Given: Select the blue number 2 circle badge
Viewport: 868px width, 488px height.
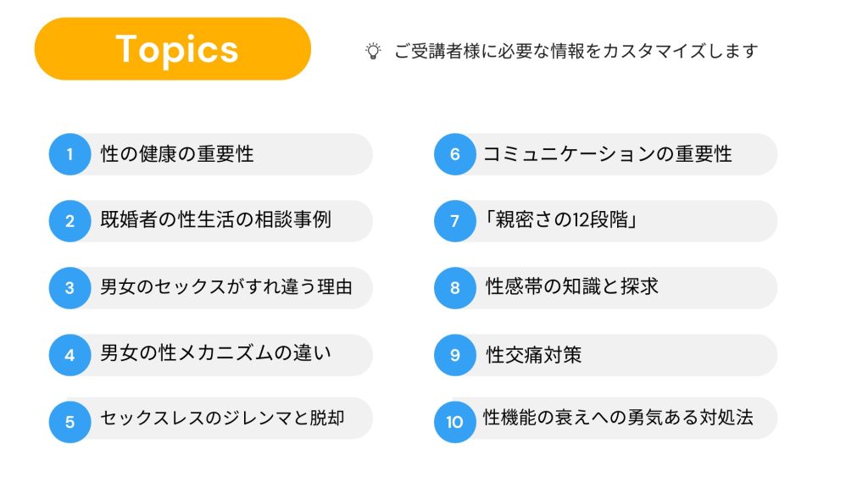Looking at the screenshot, I should pyautogui.click(x=70, y=221).
